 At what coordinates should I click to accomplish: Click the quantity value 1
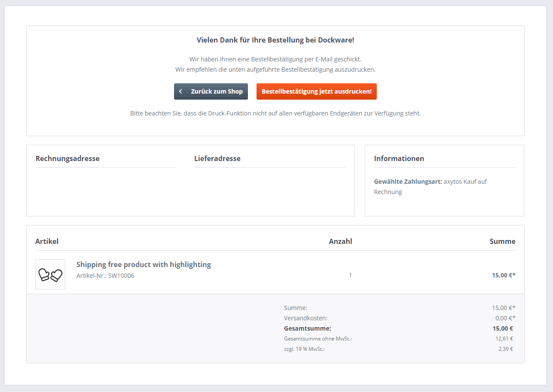click(x=350, y=275)
